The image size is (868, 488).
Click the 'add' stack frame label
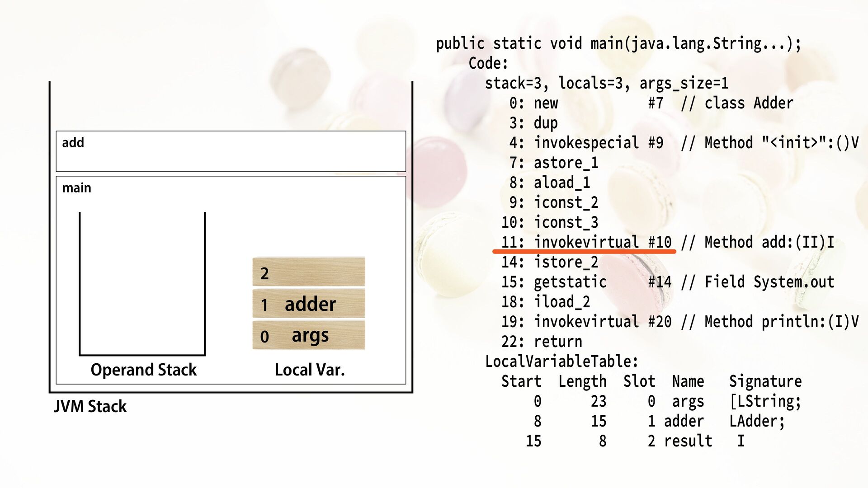pyautogui.click(x=73, y=143)
